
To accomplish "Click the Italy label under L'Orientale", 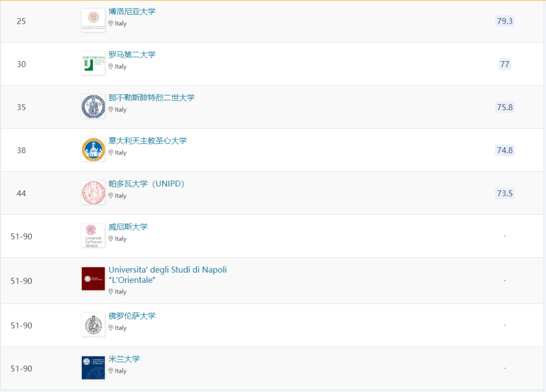I will click(x=120, y=292).
